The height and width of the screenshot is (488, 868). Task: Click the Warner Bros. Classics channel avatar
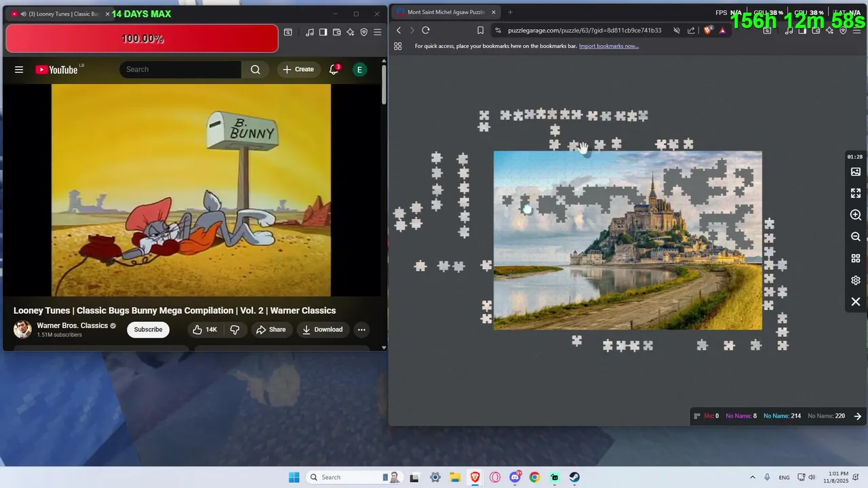pyautogui.click(x=22, y=329)
